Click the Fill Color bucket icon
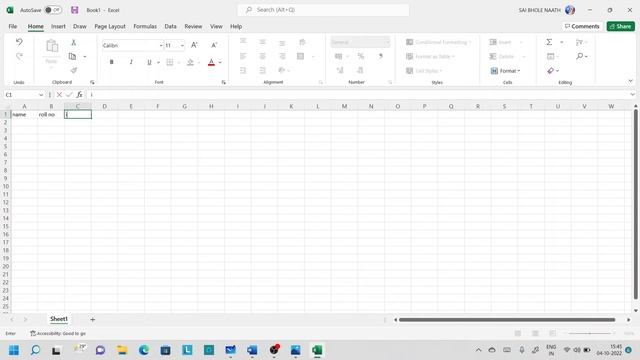This screenshot has width=640, height=360. coord(190,62)
